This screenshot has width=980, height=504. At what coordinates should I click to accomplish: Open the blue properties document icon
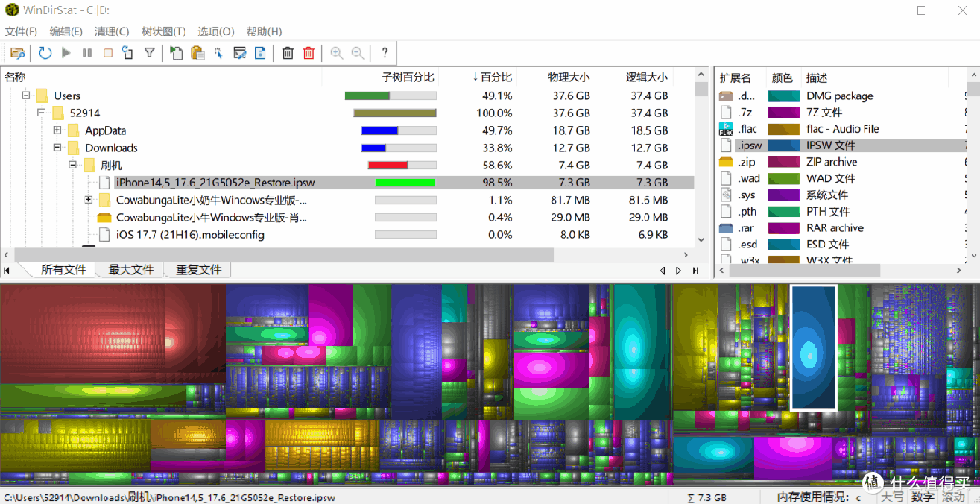pos(260,53)
